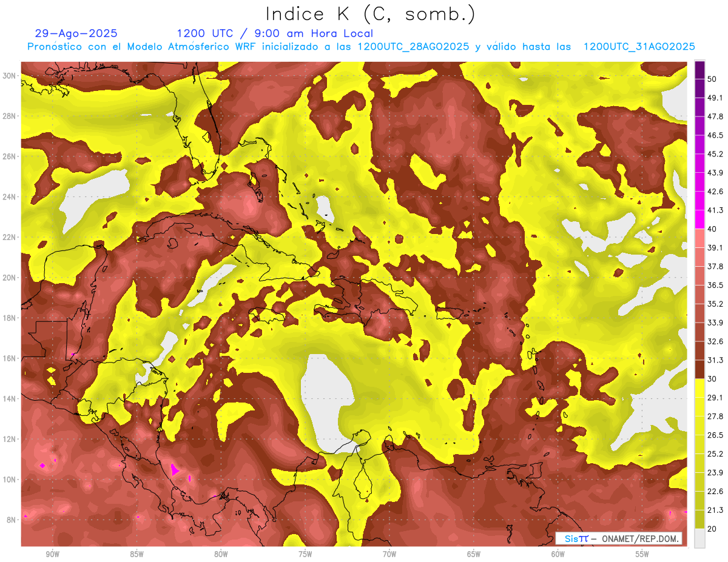The image size is (728, 562).
Task: Click the "22N" latitude axis label
Action: [9, 237]
